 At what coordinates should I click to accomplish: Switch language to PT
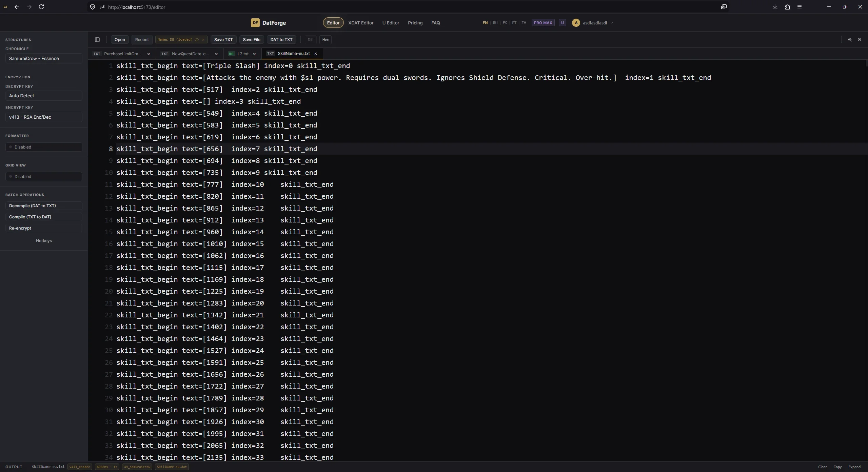pos(514,23)
